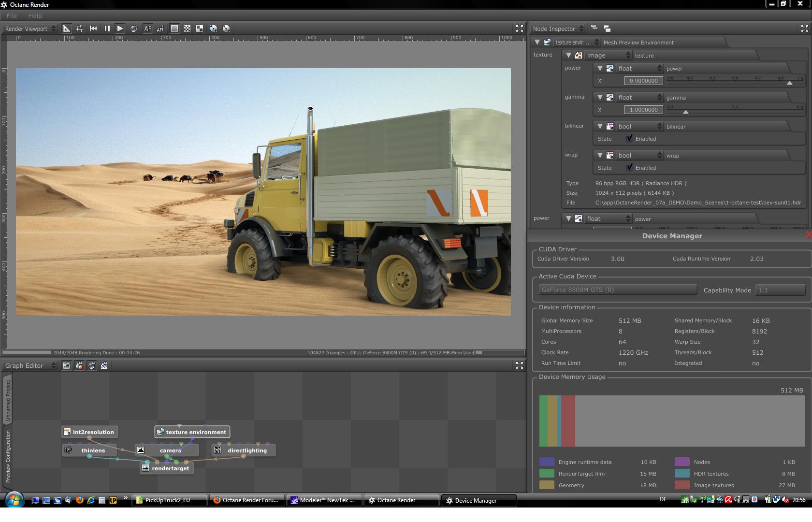This screenshot has height=522, width=812.
Task: Open the Help menu
Action: click(x=35, y=15)
